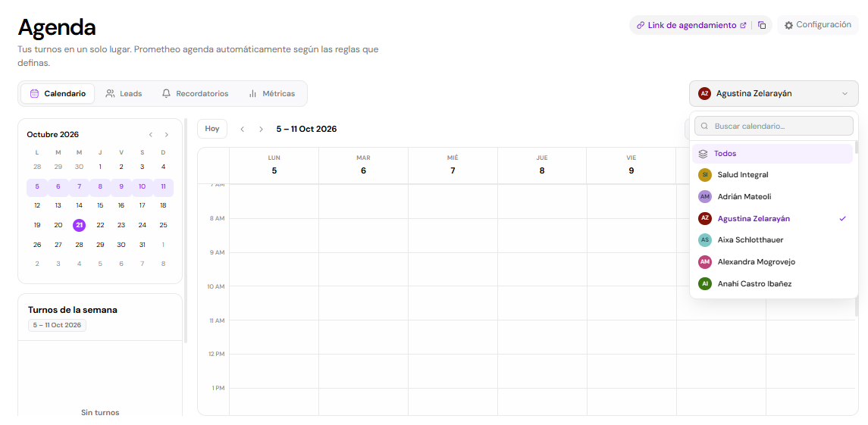The image size is (868, 425).
Task: Click the Octubre 2026 month label
Action: [x=52, y=135]
